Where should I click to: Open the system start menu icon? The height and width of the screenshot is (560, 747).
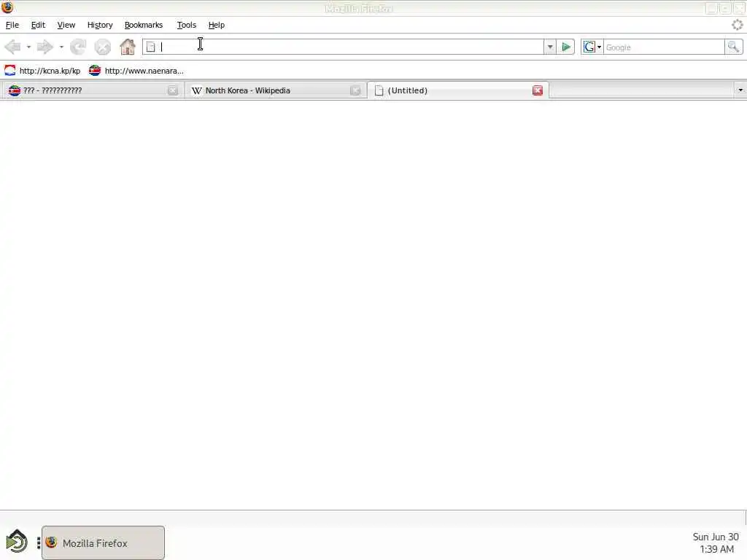tap(16, 542)
